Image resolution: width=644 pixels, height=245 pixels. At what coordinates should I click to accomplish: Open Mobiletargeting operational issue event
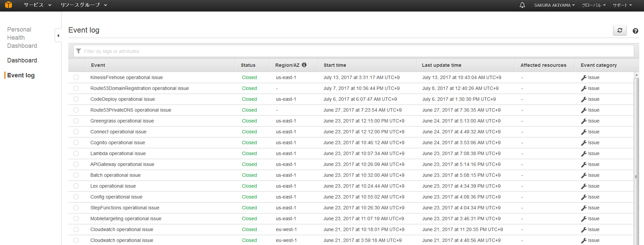[x=126, y=219]
